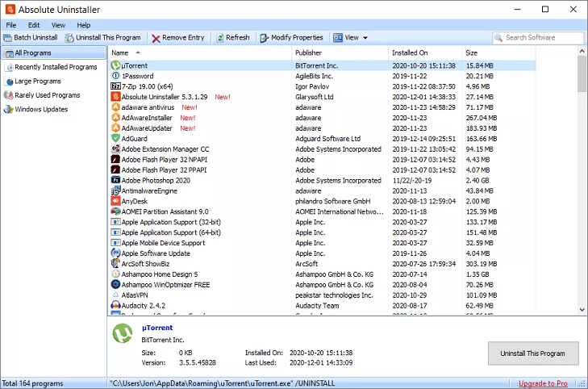Screen dimensions: 588x389
Task: Click the Adobe Flash Player 32 PPAPI icon
Action: tap(115, 170)
